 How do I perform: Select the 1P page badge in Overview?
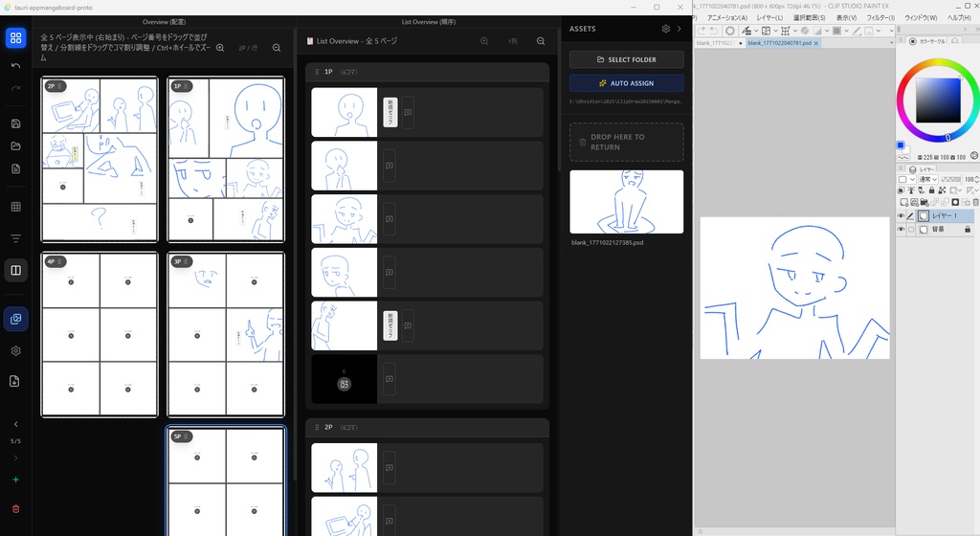181,86
